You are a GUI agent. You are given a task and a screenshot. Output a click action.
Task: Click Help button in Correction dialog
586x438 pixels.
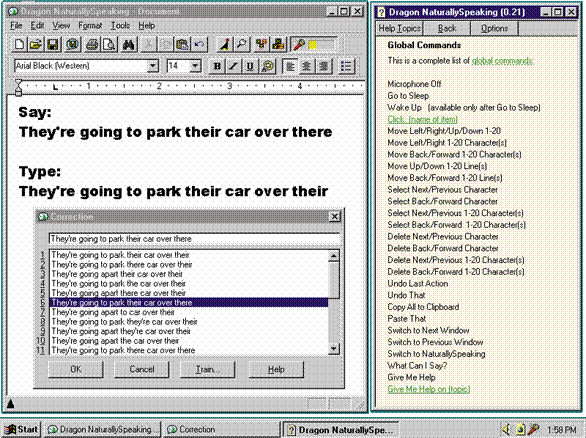(x=276, y=369)
